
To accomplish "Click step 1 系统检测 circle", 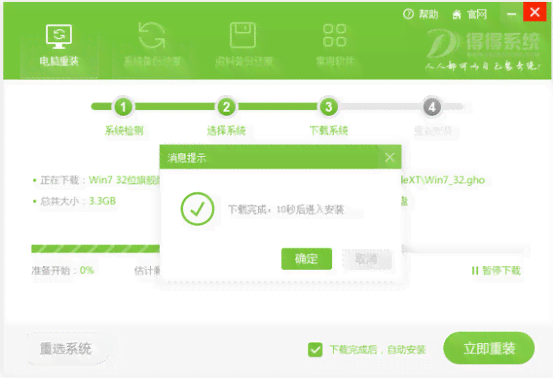I will click(123, 107).
